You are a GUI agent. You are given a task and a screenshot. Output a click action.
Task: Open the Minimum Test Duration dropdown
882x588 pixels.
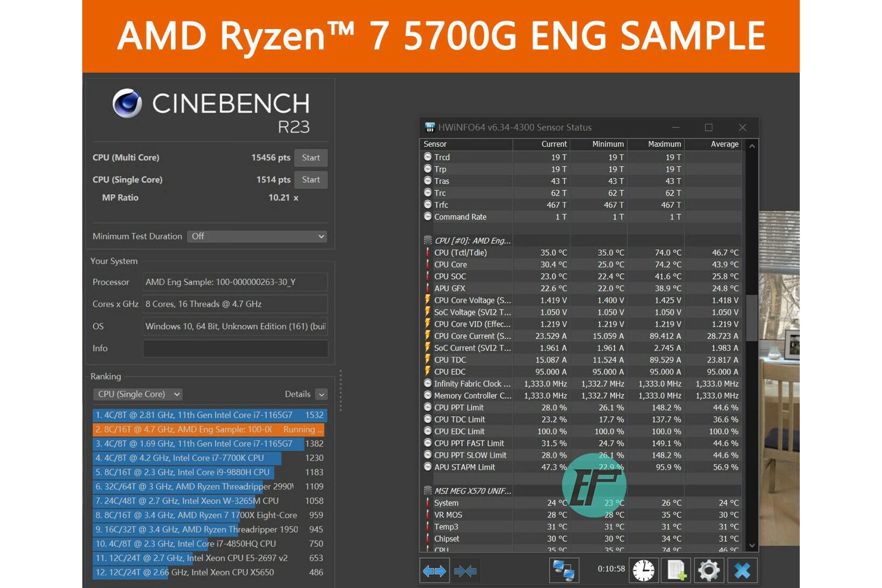(x=257, y=236)
